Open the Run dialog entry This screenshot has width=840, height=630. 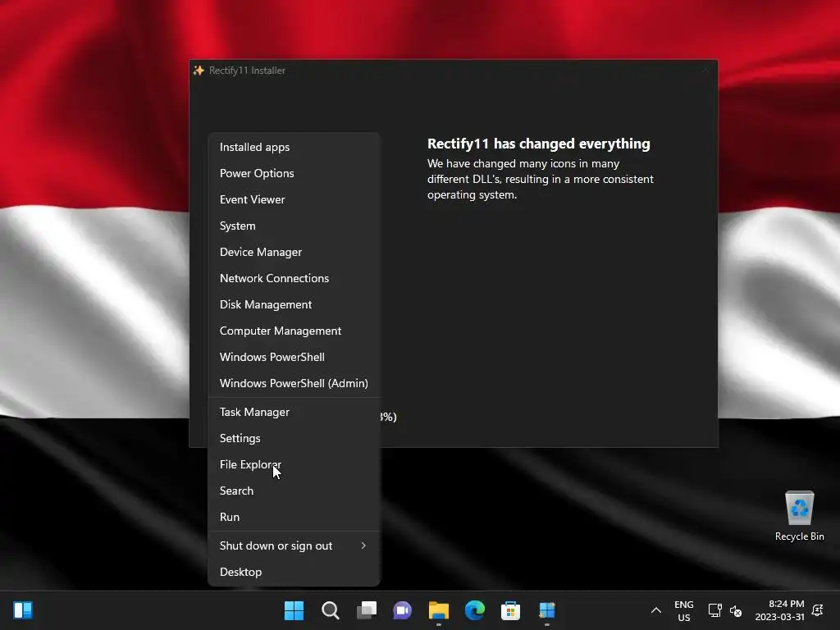[x=294, y=517]
